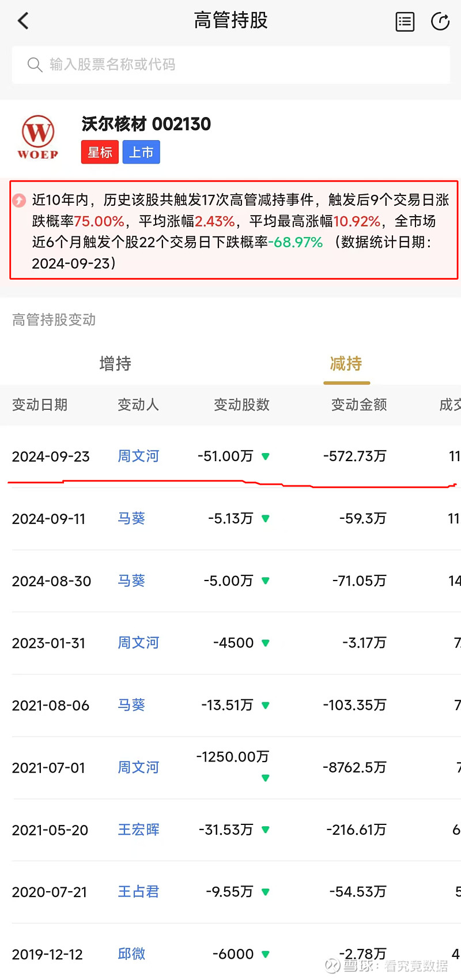The image size is (461, 980).
Task: Tap green down triangle beside -4500
Action: pyautogui.click(x=266, y=643)
